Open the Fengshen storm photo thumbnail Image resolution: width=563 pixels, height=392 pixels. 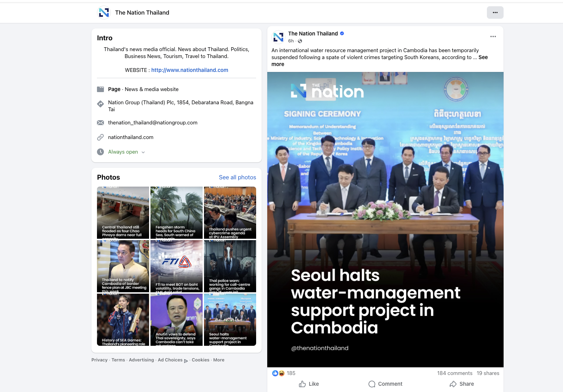click(177, 213)
